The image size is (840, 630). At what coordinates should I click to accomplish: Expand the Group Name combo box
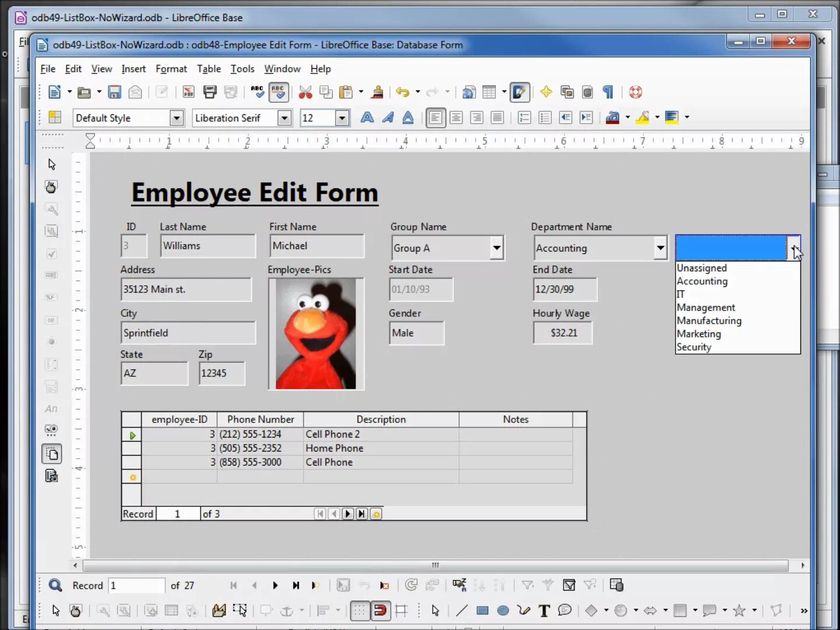tap(496, 248)
